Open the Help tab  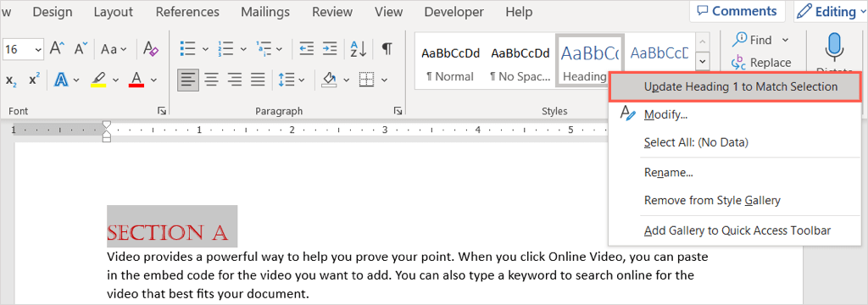tap(520, 12)
